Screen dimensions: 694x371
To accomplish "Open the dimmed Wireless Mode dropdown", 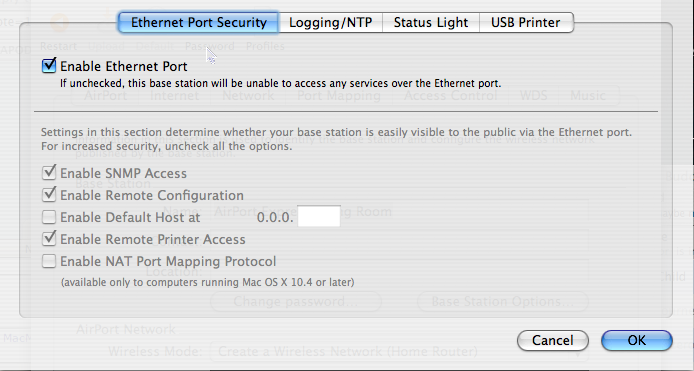I will (400, 352).
